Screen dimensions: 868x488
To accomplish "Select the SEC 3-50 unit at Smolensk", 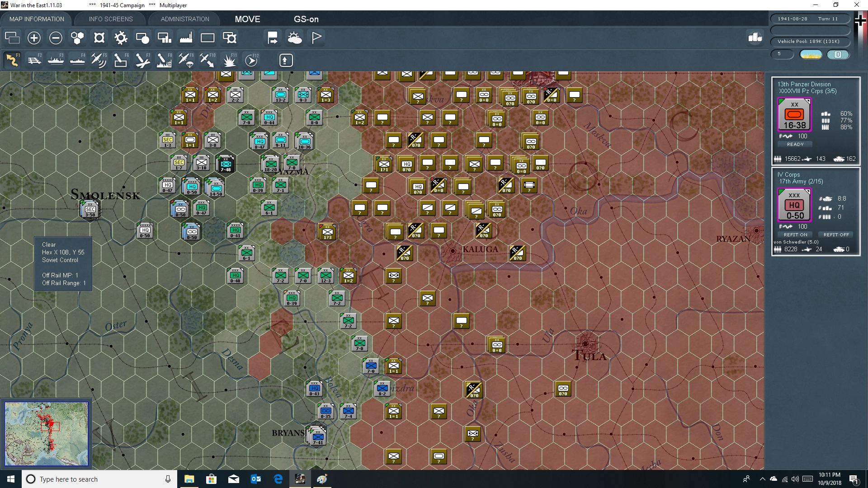I will (x=90, y=209).
